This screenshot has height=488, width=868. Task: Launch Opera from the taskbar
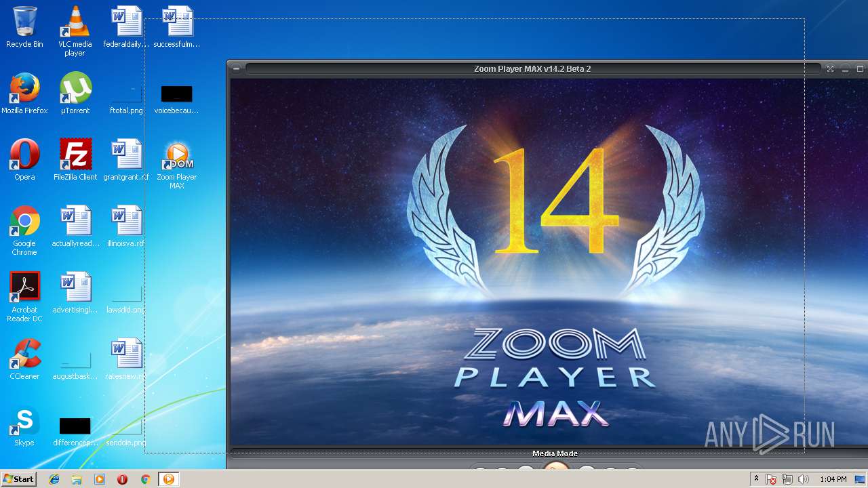(123, 479)
